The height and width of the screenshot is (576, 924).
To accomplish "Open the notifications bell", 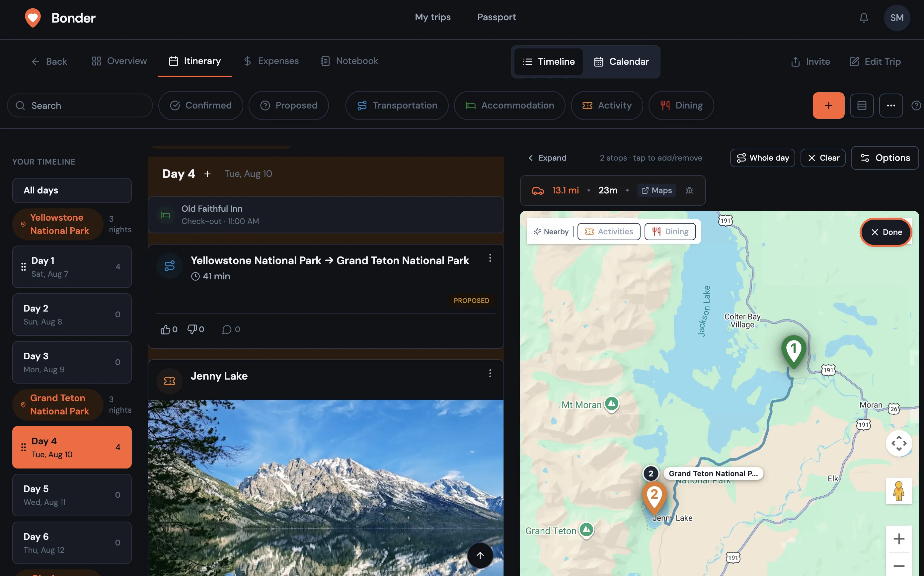I will click(x=863, y=18).
